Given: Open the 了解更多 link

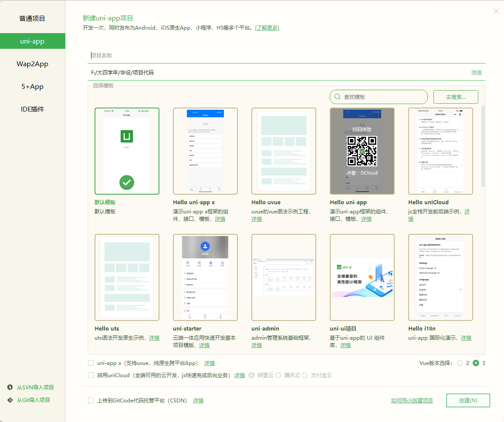Looking at the screenshot, I should click(267, 28).
